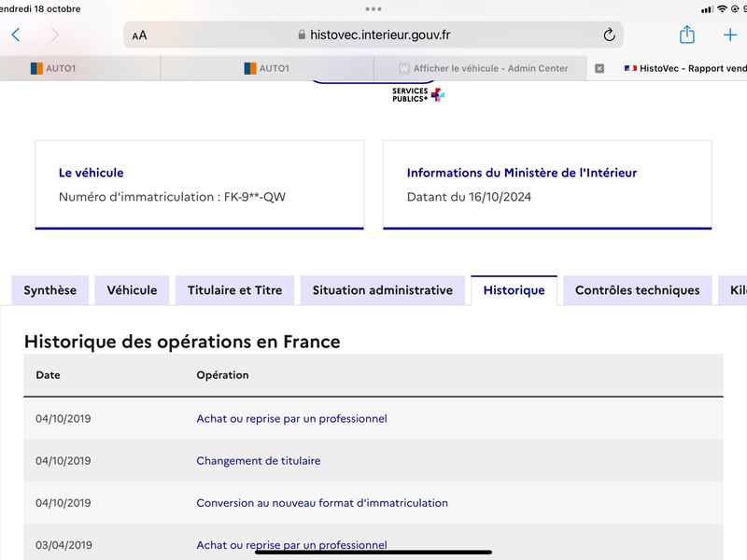Click the Date column header
747x560 pixels.
(49, 375)
